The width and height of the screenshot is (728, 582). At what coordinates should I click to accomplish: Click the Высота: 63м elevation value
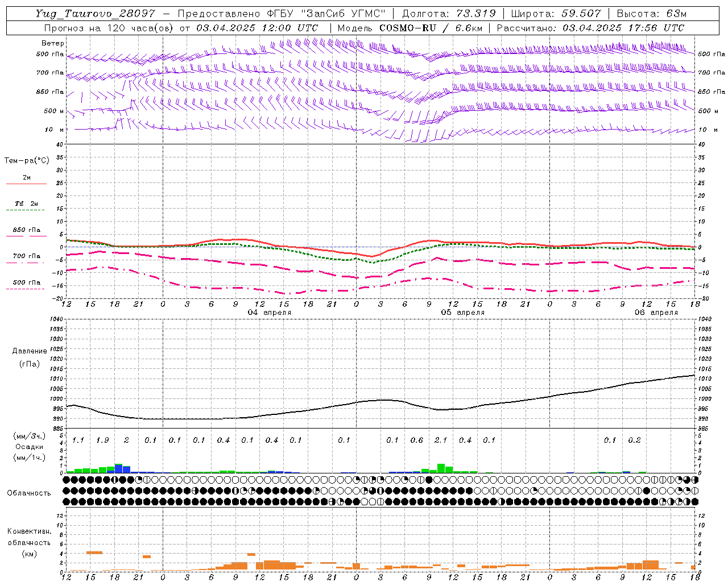(x=652, y=14)
